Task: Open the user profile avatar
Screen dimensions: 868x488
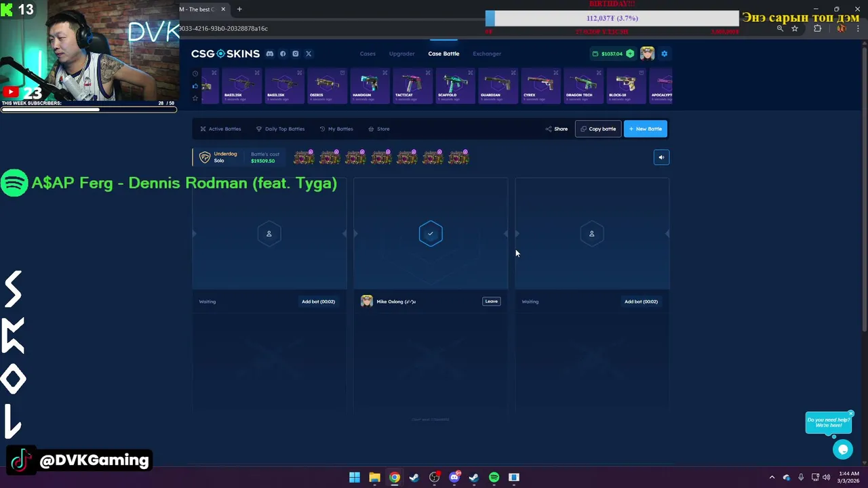Action: click(x=647, y=54)
